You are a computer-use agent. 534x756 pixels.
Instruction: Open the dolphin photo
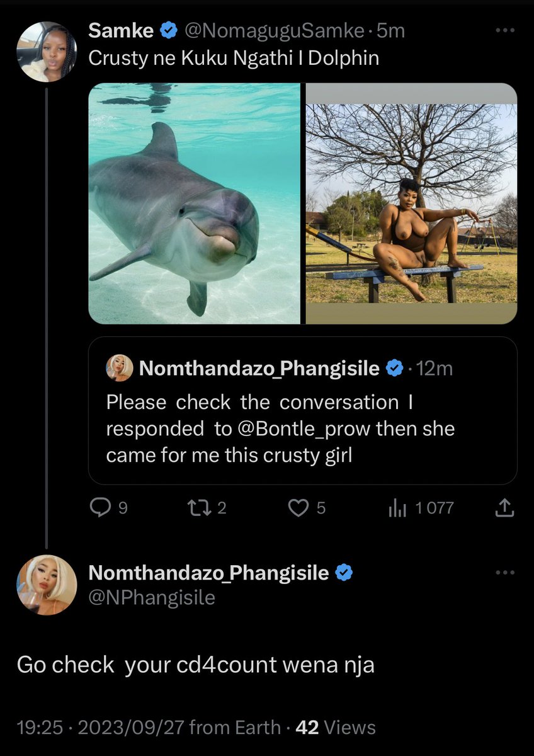[195, 203]
